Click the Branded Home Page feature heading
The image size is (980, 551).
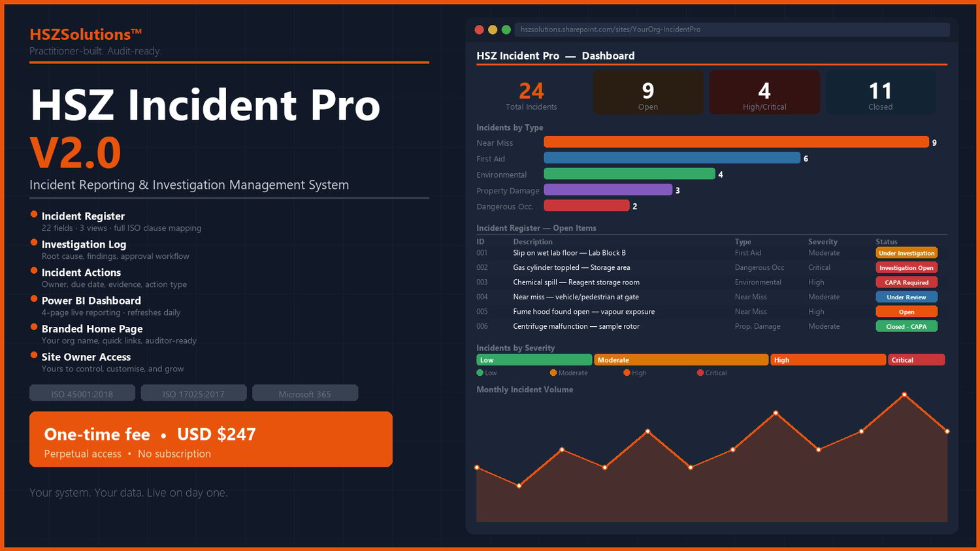coord(92,329)
